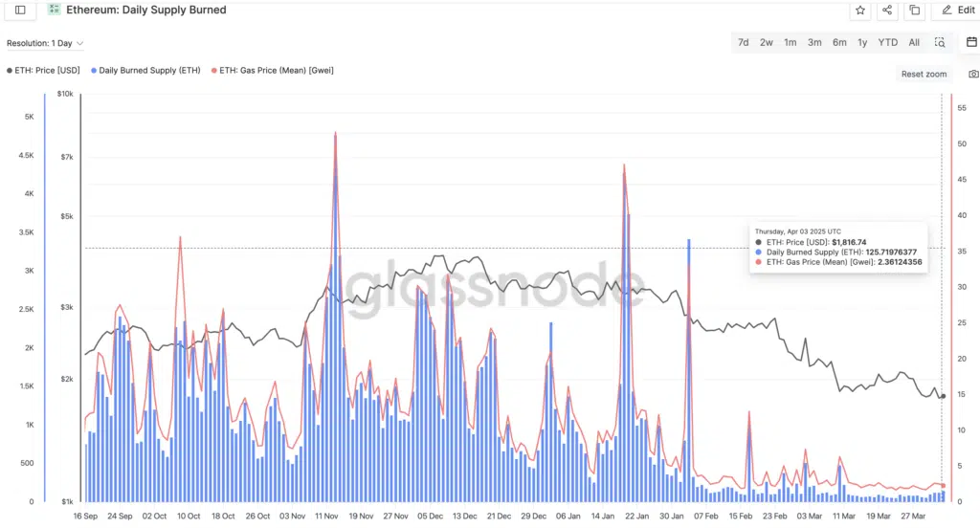Toggle ETH: Price [USD] series visibility
Image resolution: width=980 pixels, height=528 pixels.
[44, 70]
